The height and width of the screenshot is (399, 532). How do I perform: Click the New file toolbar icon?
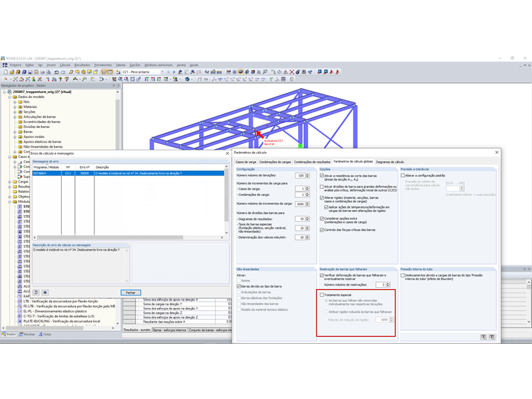coord(6,72)
